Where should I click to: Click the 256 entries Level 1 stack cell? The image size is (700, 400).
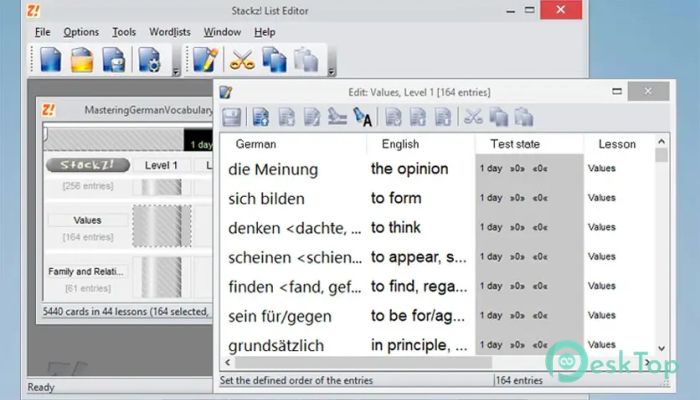click(x=162, y=187)
